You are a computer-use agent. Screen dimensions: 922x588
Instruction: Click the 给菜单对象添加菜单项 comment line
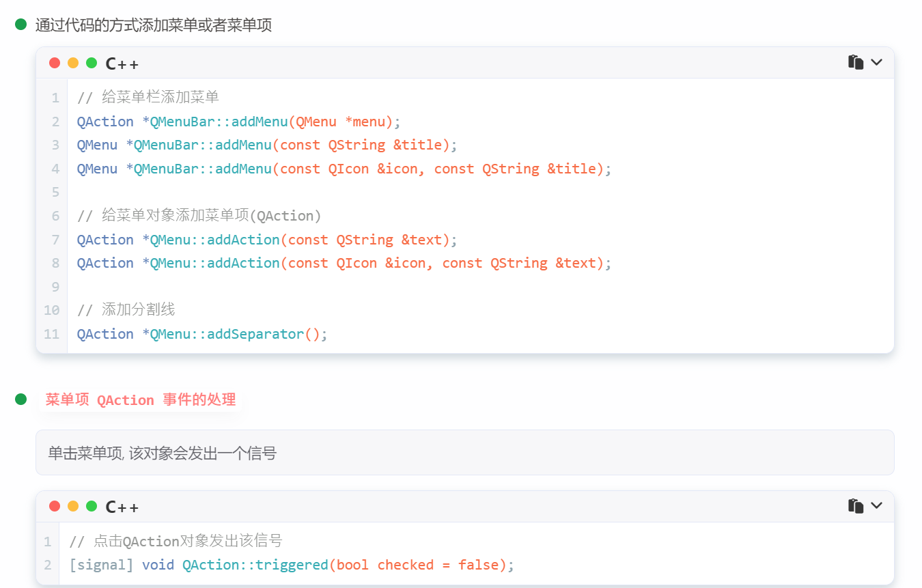point(199,216)
